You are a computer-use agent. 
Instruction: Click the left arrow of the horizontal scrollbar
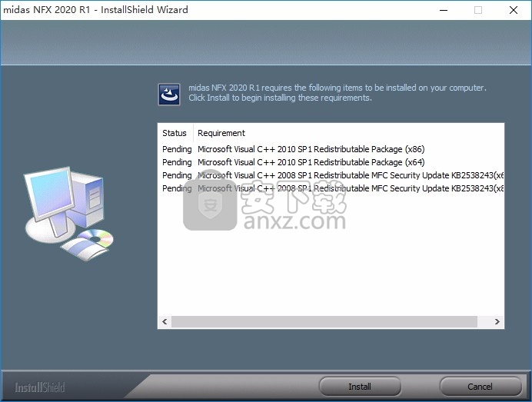165,321
